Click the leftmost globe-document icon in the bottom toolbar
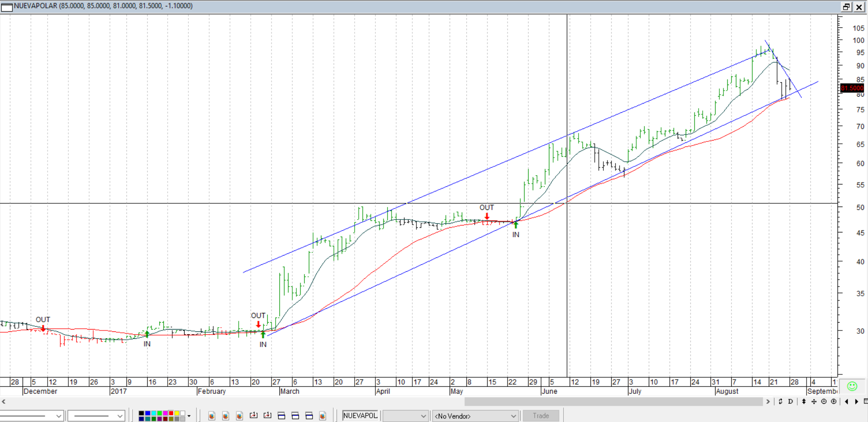This screenshot has height=422, width=868. pos(211,416)
